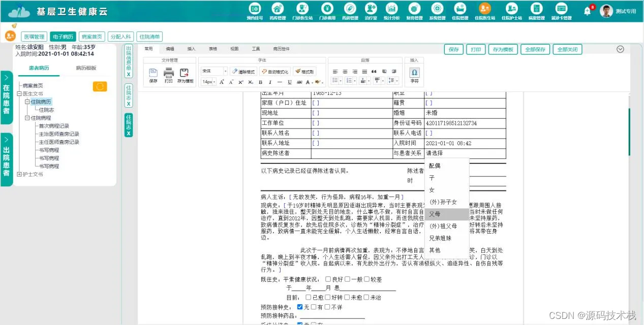644x325 pixels.
Task: Click the 清除格式 button
Action: pyautogui.click(x=243, y=72)
